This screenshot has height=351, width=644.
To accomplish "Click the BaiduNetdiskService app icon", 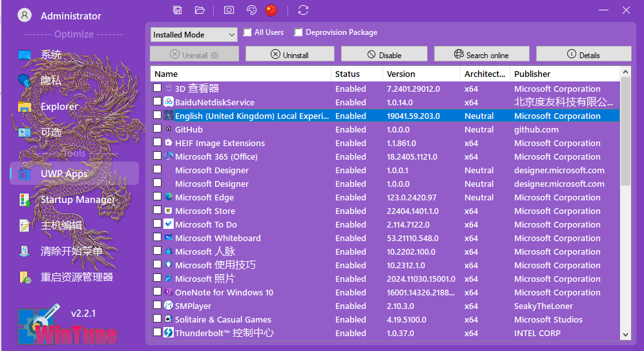I will 169,101.
